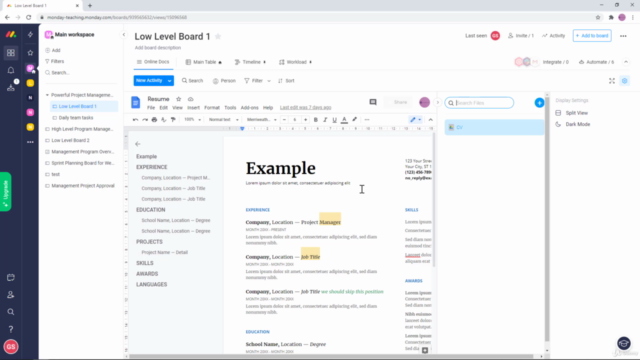Decrease font size with minus

coord(284,120)
